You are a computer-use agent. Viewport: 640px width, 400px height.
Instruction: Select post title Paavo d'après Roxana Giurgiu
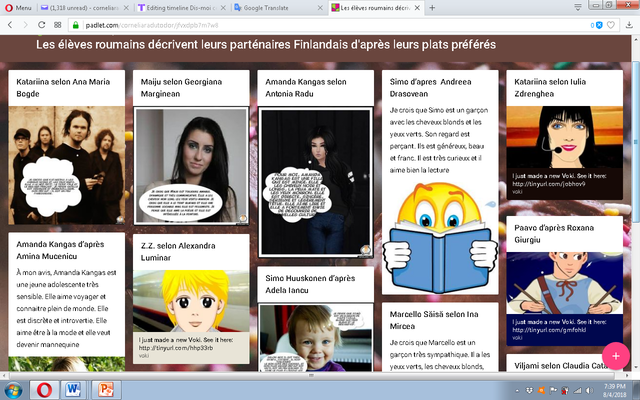554,233
